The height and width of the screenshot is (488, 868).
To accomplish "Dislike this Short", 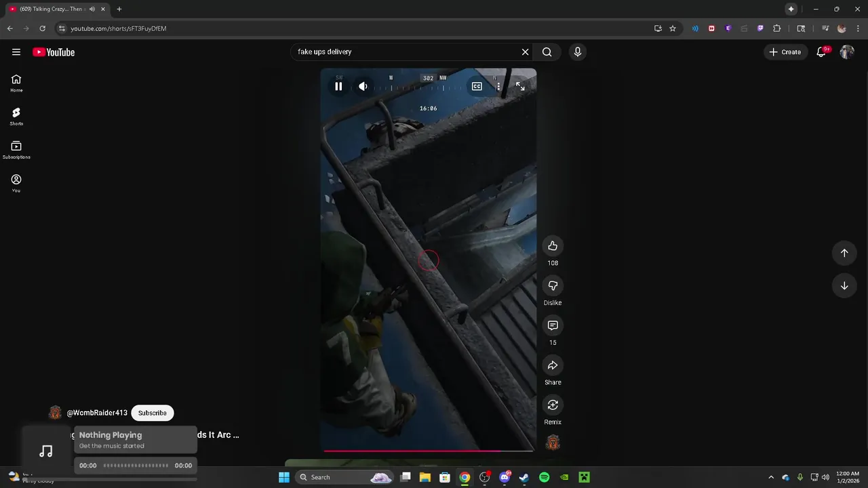I will (553, 285).
